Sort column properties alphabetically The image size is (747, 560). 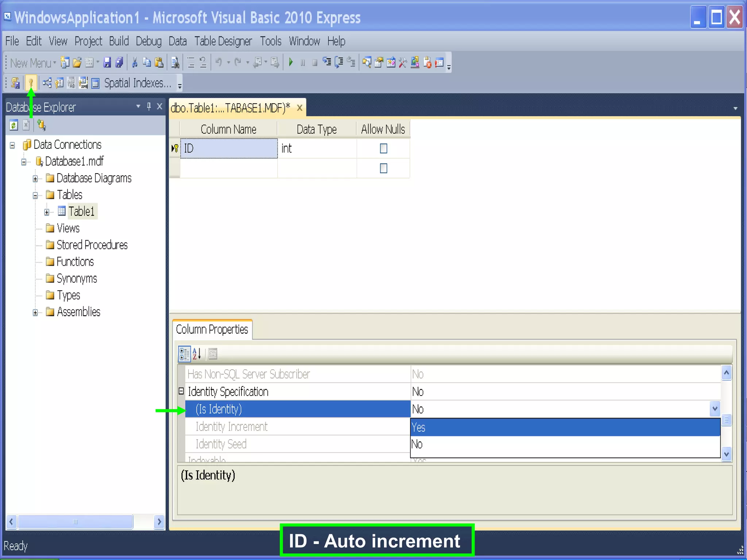click(x=197, y=354)
